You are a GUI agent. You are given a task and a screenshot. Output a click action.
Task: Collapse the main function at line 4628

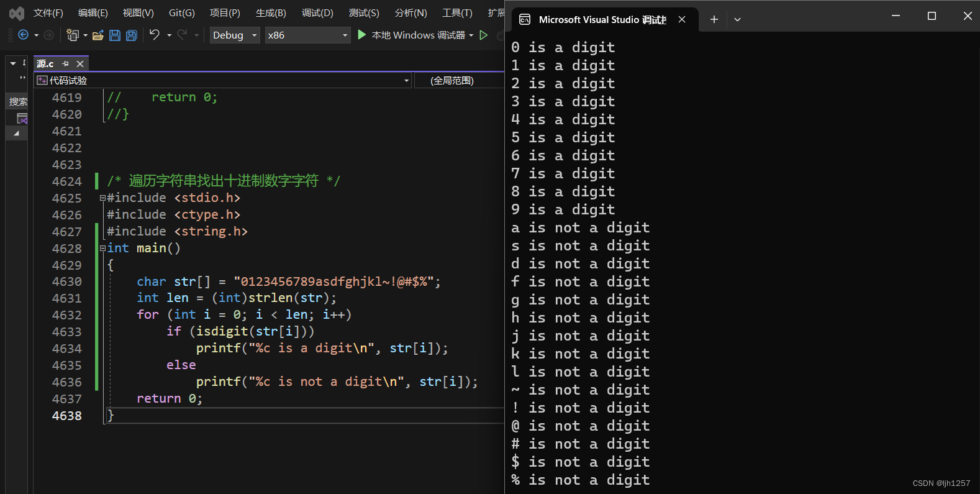(x=102, y=249)
